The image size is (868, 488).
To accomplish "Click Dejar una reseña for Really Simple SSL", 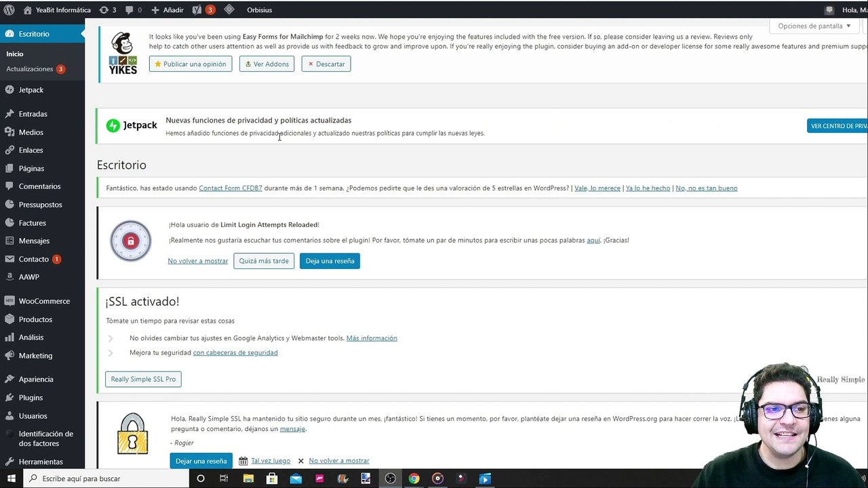I will pos(201,461).
